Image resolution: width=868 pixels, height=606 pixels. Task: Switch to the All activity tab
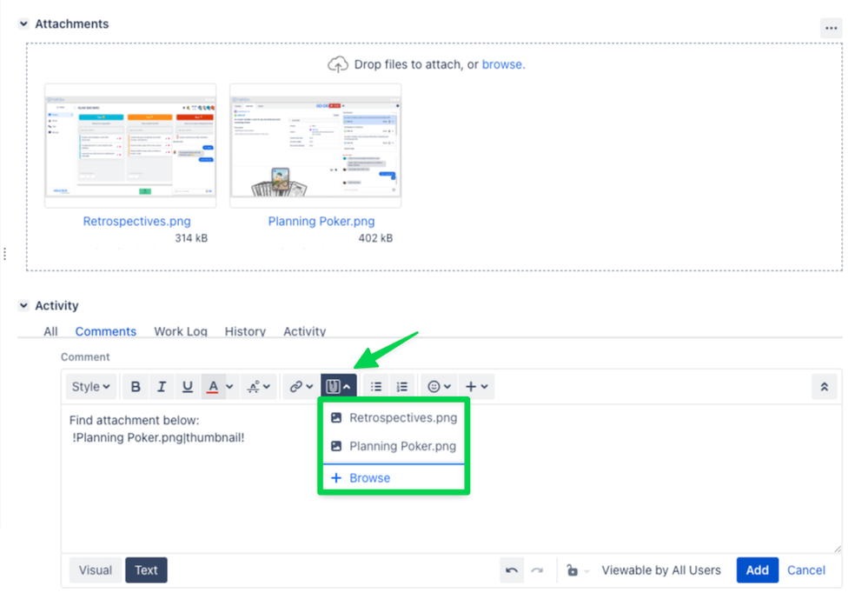pos(50,331)
